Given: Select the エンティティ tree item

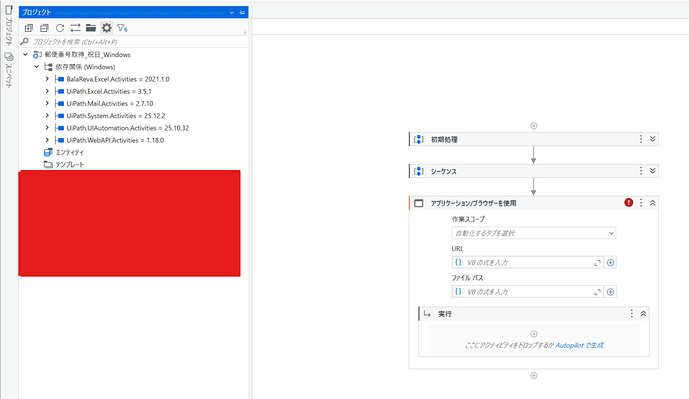Looking at the screenshot, I should coord(69,152).
